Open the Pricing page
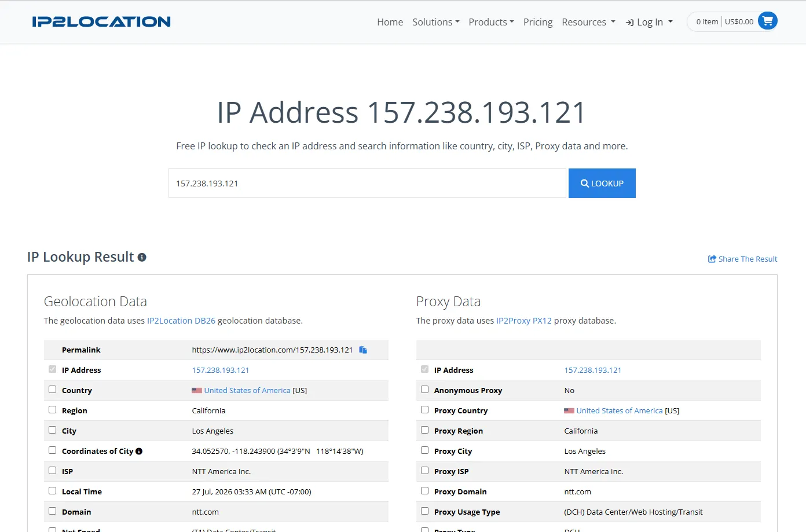 (538, 22)
